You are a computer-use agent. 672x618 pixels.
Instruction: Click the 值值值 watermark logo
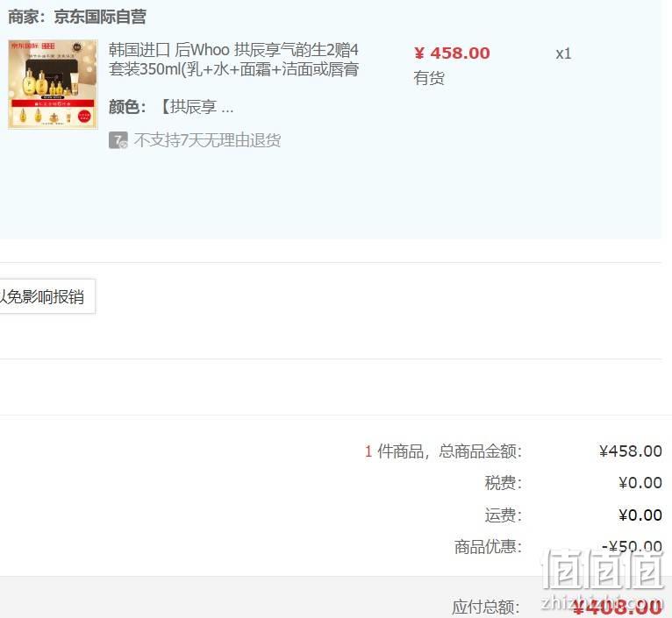point(603,568)
